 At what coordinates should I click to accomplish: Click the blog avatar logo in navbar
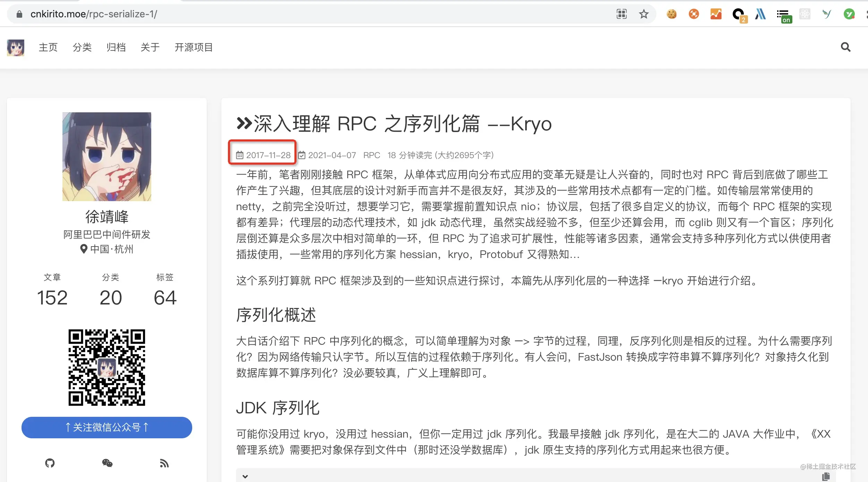(16, 48)
